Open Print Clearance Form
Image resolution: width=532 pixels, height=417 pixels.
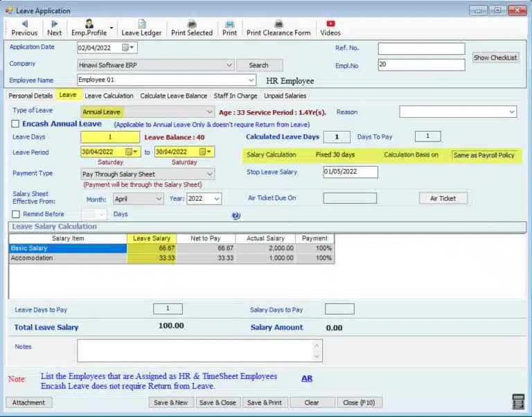(x=278, y=28)
